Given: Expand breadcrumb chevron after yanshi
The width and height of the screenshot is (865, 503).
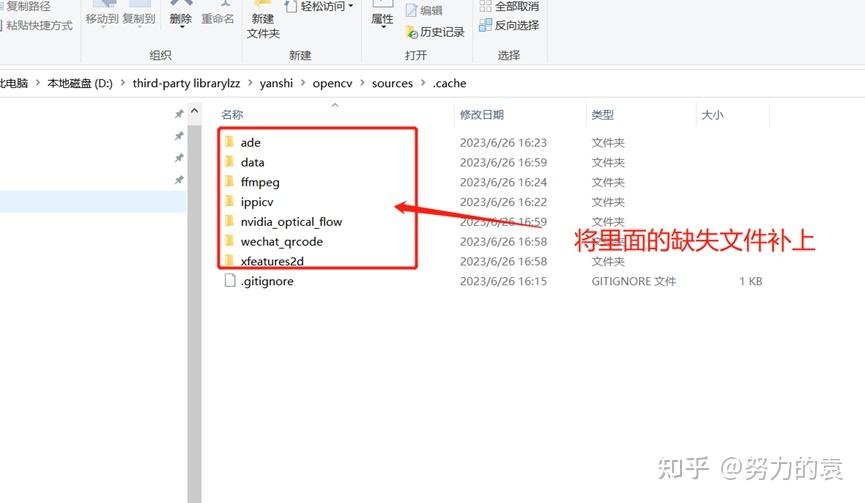Looking at the screenshot, I should (303, 83).
